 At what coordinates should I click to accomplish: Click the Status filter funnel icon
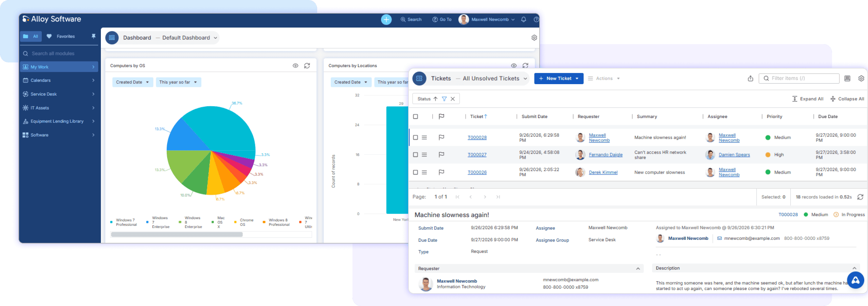point(444,99)
